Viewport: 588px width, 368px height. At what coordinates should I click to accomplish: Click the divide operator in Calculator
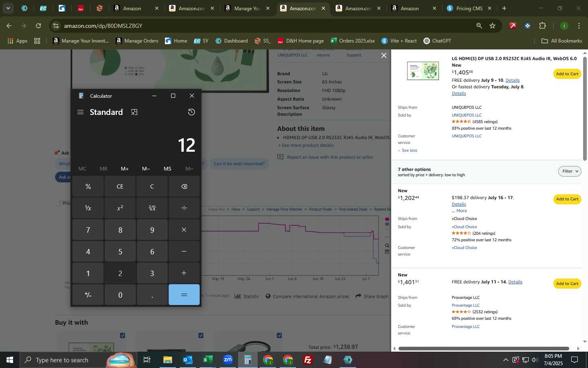184,208
